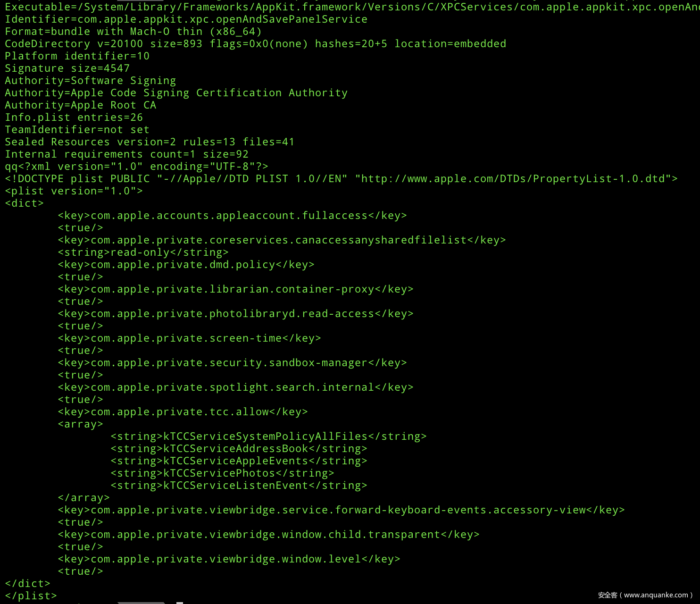
Task: Click the Signature size=4547 text
Action: click(x=67, y=68)
